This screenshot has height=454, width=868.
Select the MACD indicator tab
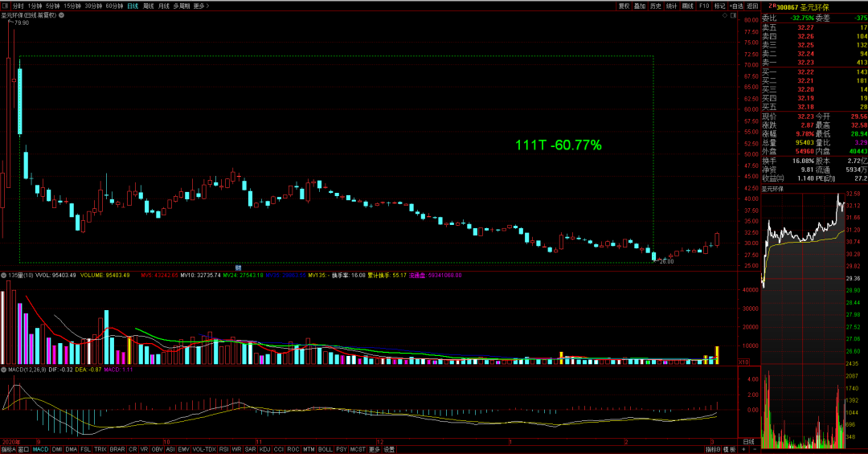(x=40, y=449)
